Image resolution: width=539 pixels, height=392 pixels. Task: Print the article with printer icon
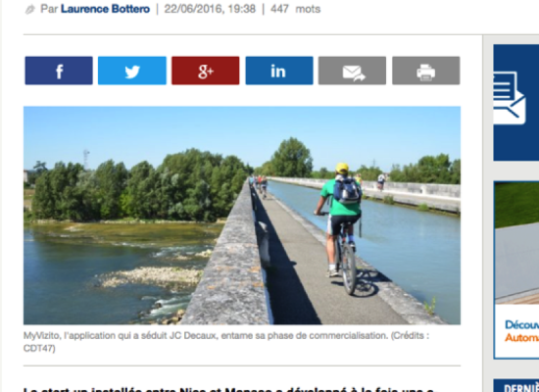426,71
